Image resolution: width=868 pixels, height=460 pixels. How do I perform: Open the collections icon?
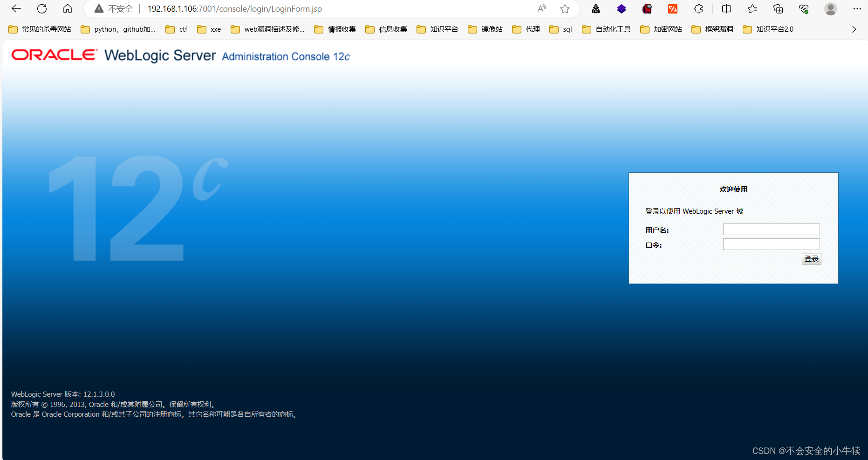[x=778, y=9]
